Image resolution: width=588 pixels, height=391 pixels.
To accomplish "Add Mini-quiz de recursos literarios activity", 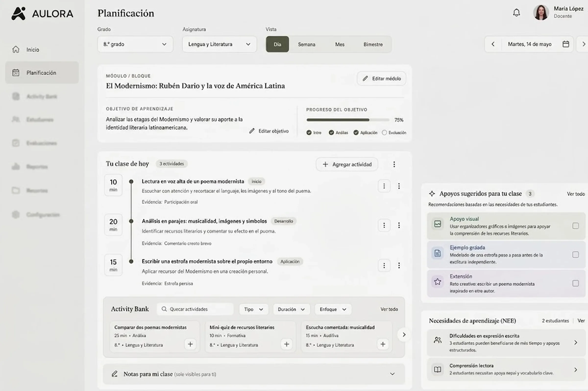I will click(x=286, y=344).
